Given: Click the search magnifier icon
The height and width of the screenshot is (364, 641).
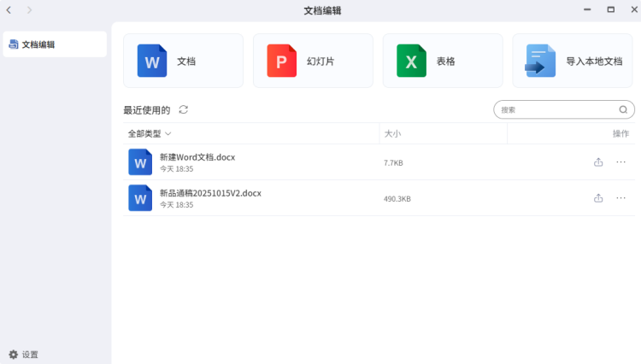Looking at the screenshot, I should (624, 110).
